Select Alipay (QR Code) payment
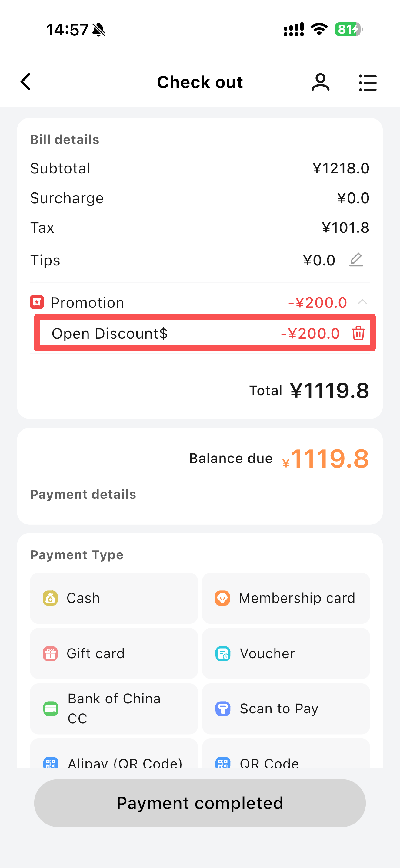Screen dimensions: 400x868 pyautogui.click(x=114, y=760)
